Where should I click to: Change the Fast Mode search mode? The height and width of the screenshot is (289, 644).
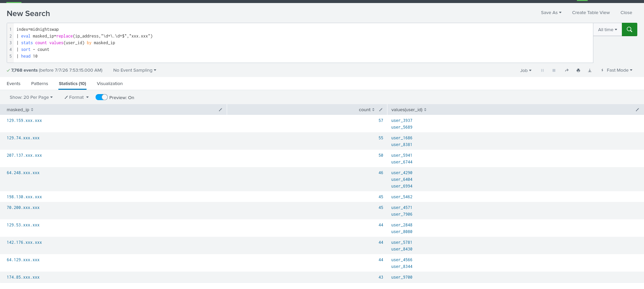coord(617,70)
